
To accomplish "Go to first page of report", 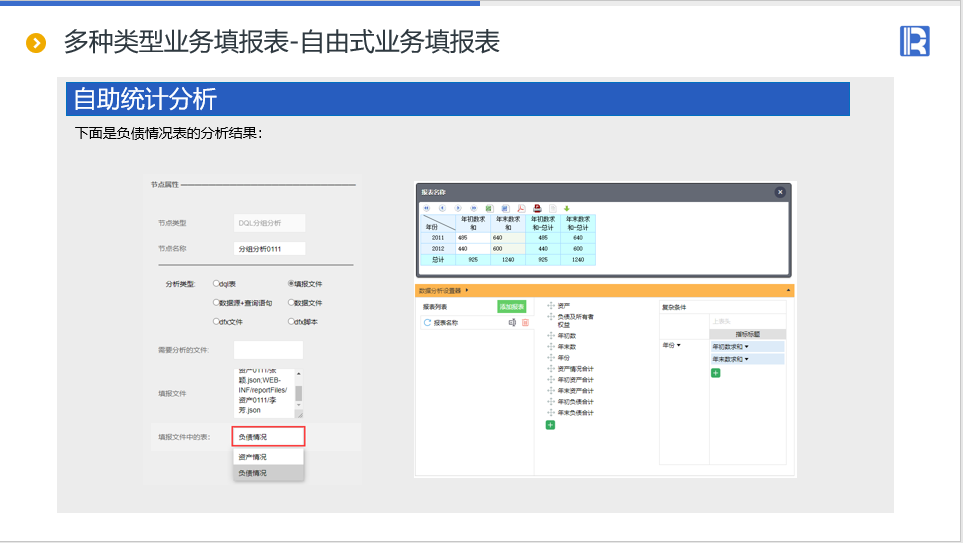I will [426, 208].
